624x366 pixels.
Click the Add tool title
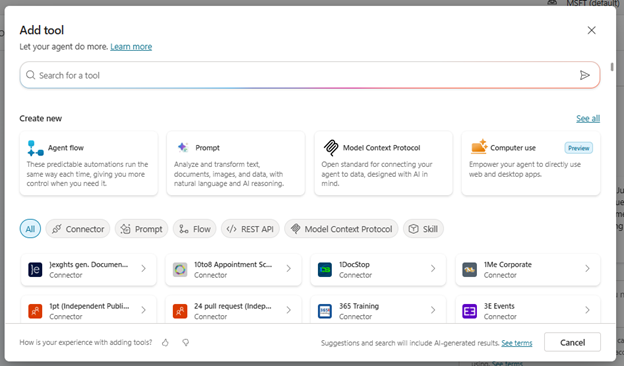tap(42, 30)
